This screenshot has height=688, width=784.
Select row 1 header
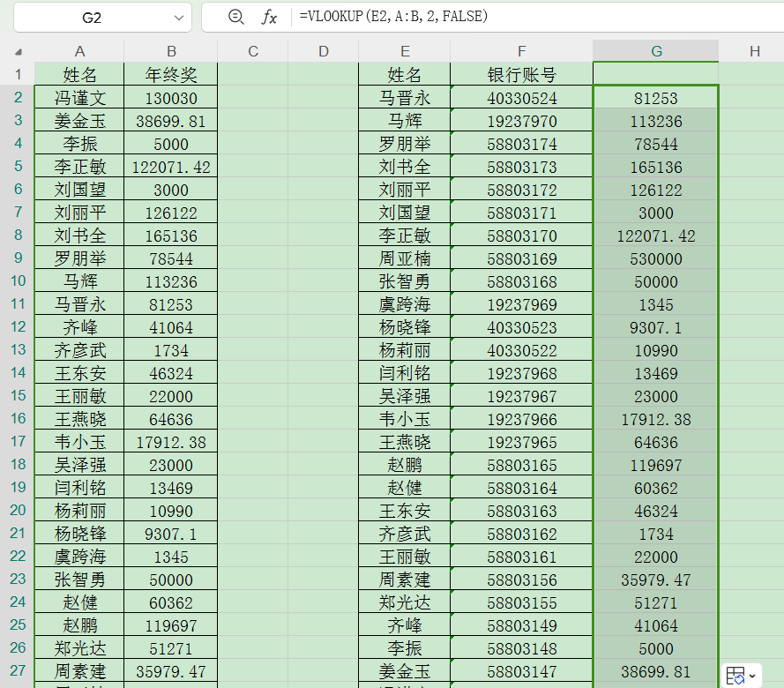18,74
